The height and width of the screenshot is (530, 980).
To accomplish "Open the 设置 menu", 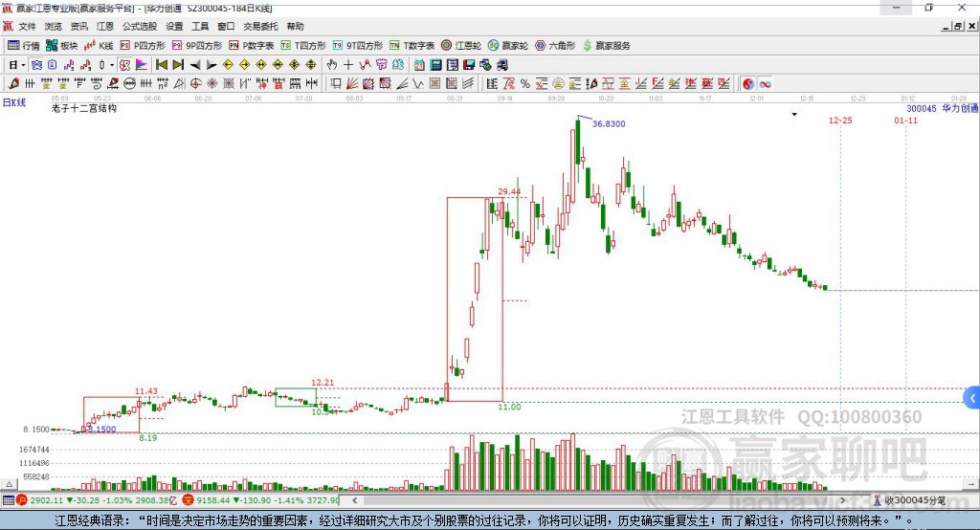I will point(174,26).
